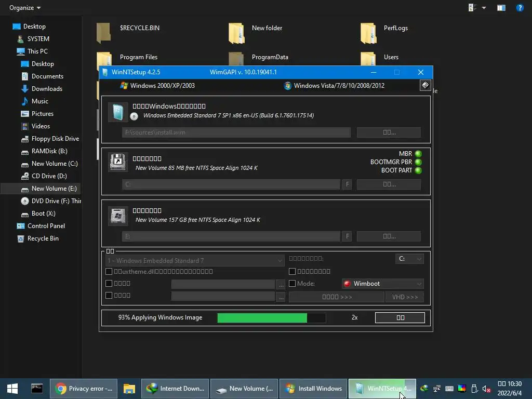Open the Internet Download Manager taskbar item
This screenshot has width=532, height=399.
tap(175, 389)
